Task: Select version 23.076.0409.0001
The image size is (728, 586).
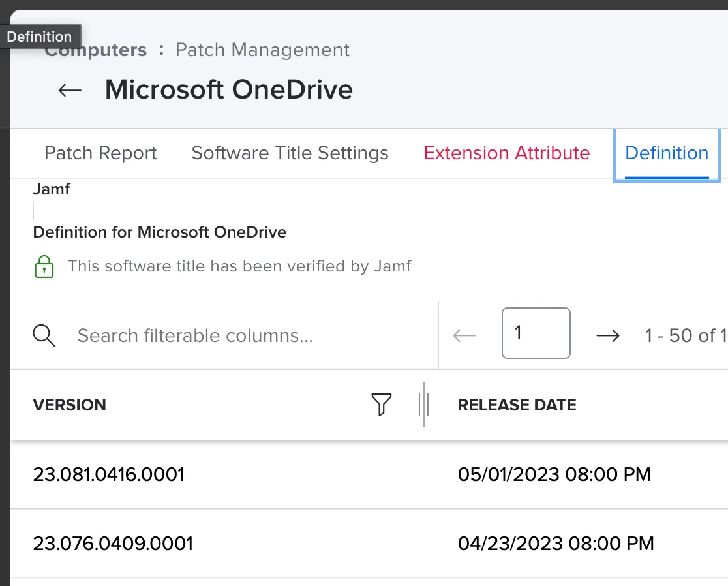Action: pos(113,544)
